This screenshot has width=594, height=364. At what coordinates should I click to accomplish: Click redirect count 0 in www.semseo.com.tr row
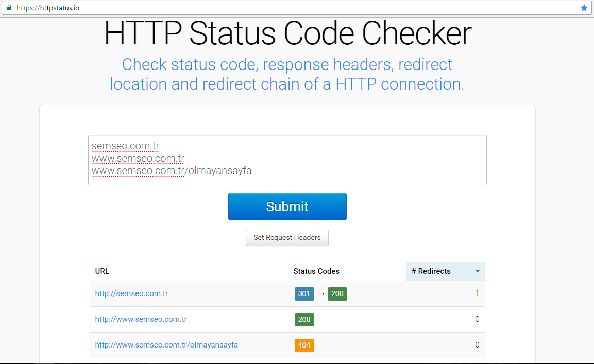(477, 319)
